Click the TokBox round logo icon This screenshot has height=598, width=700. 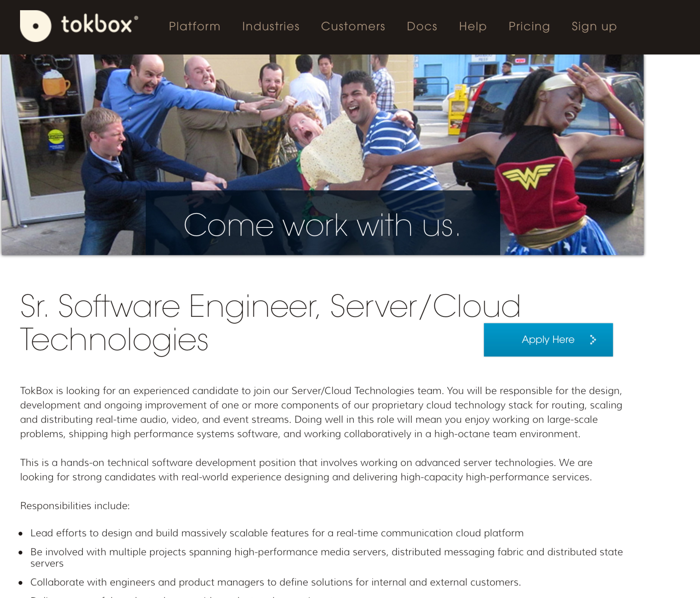point(36,26)
